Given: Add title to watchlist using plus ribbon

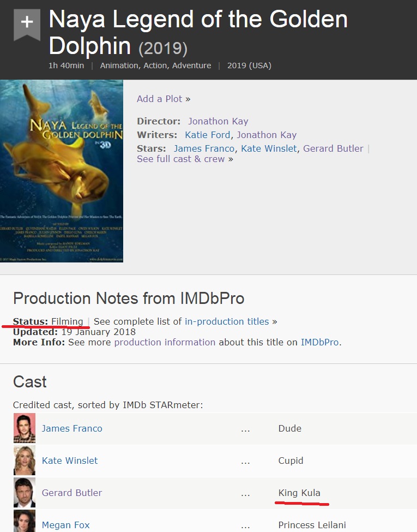Looking at the screenshot, I should point(27,23).
